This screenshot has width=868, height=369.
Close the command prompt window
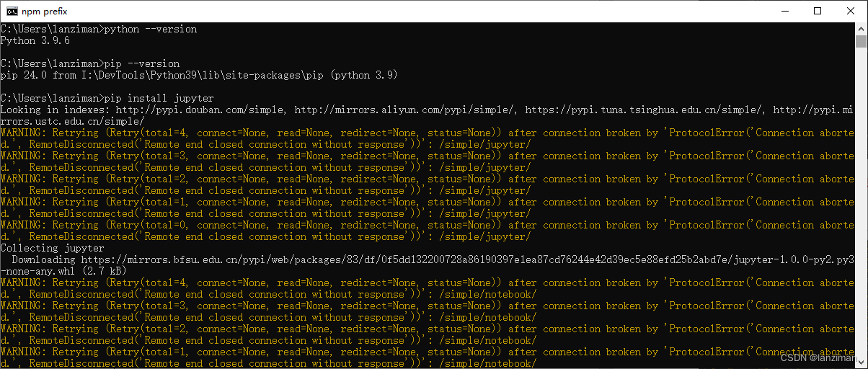point(851,11)
